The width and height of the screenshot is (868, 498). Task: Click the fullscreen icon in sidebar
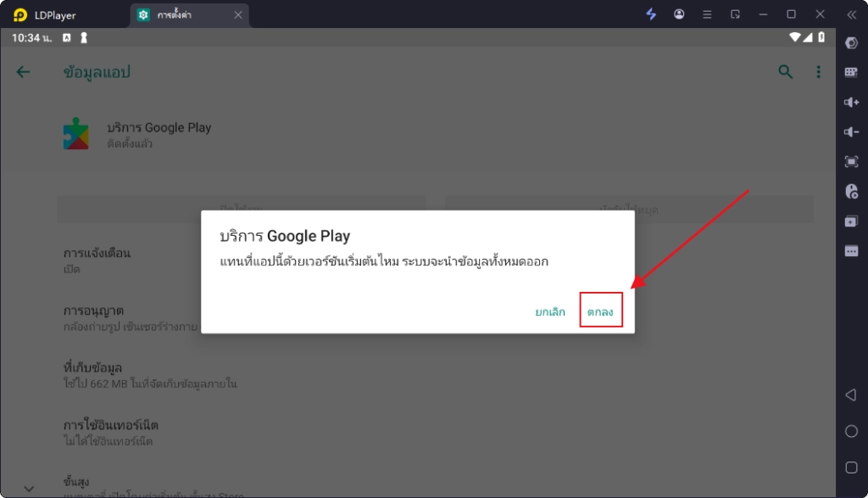tap(851, 162)
